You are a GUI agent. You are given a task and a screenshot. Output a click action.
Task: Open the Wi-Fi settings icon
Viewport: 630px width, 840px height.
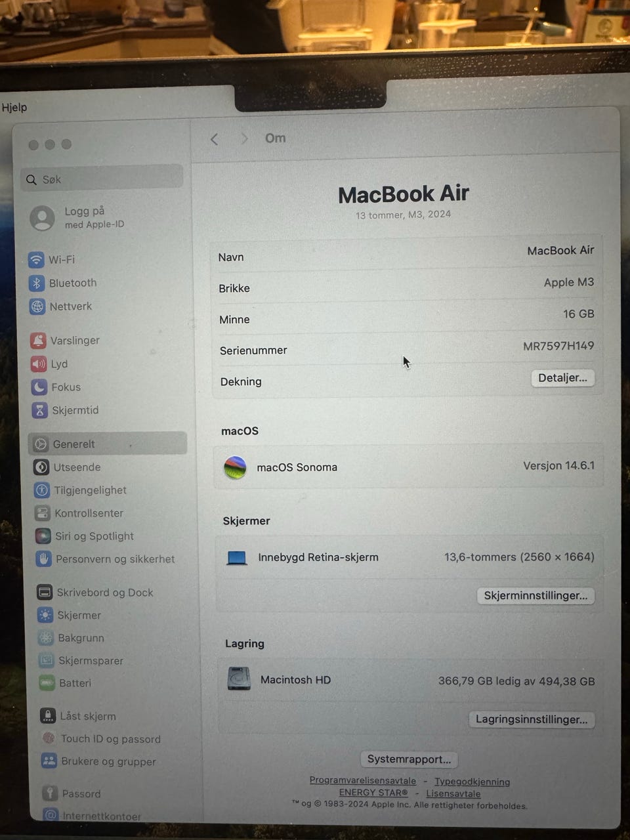(37, 260)
